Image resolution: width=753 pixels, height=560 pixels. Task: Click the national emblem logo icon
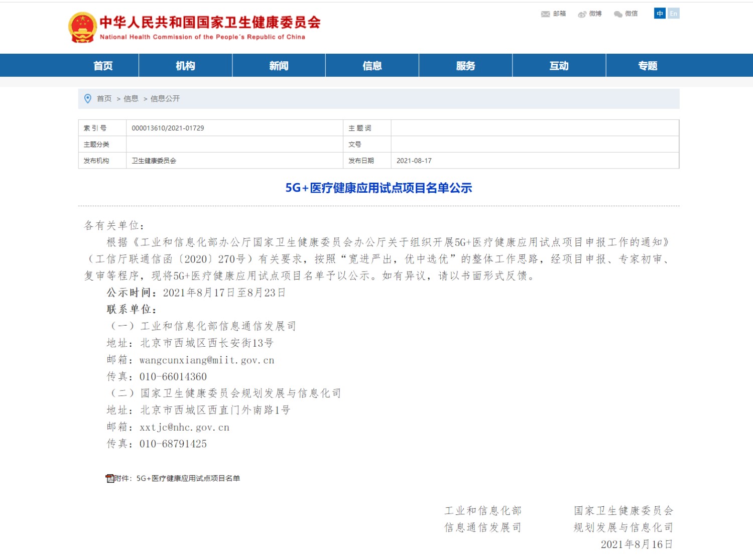pyautogui.click(x=82, y=28)
